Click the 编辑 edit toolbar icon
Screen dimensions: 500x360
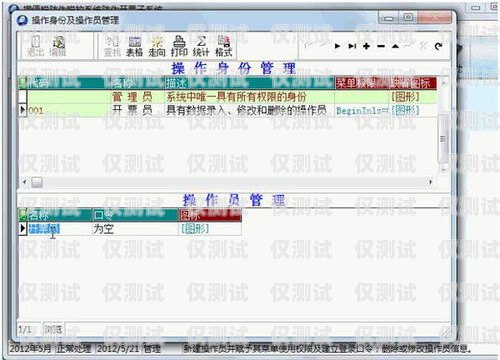click(58, 46)
